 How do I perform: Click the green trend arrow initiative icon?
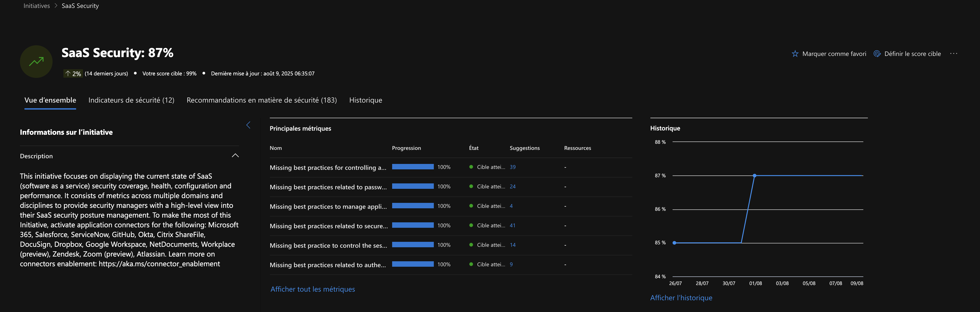[36, 62]
